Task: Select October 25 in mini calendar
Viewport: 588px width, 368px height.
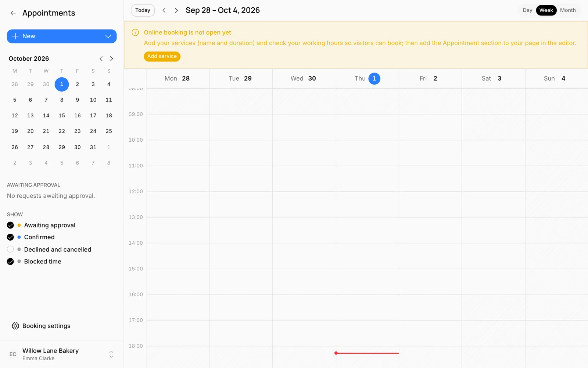Action: 109,131
